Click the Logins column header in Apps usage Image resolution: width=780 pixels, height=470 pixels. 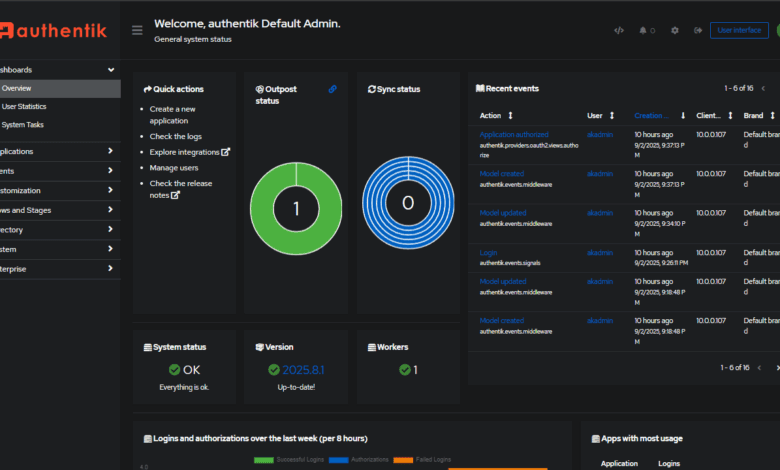669,464
